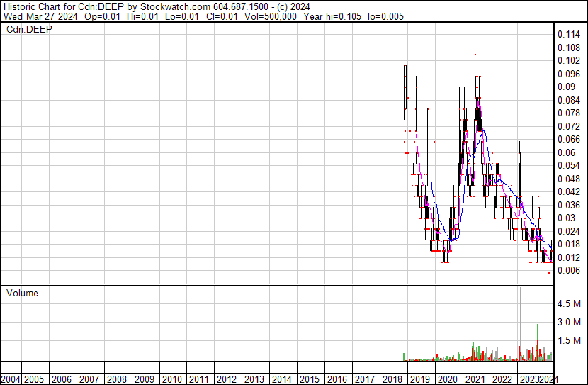
Task: Click the 3.0 M volume axis value
Action: tap(569, 322)
